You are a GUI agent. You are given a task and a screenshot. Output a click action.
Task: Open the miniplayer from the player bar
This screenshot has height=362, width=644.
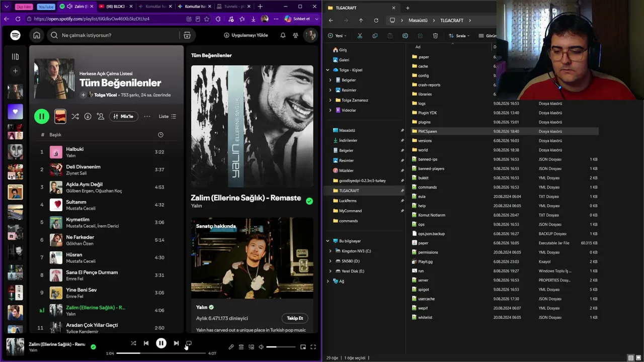tap(303, 347)
